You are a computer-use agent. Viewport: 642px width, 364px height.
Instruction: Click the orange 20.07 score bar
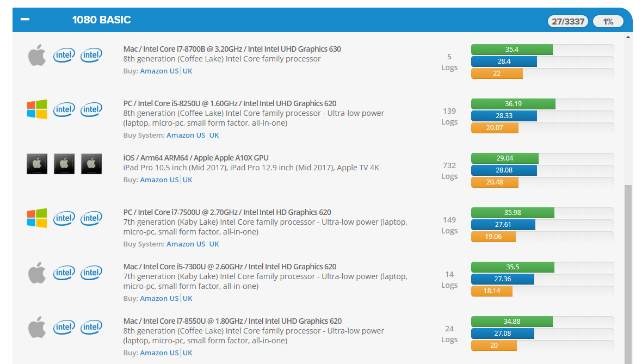tap(495, 128)
